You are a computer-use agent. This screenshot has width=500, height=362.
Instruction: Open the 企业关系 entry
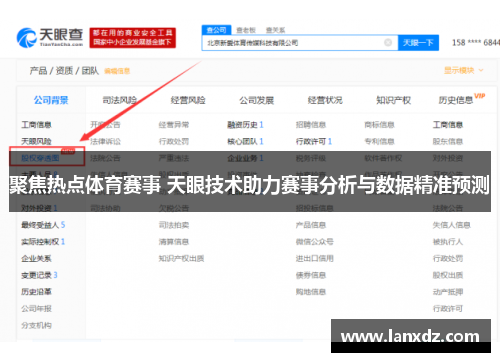pos(36,258)
